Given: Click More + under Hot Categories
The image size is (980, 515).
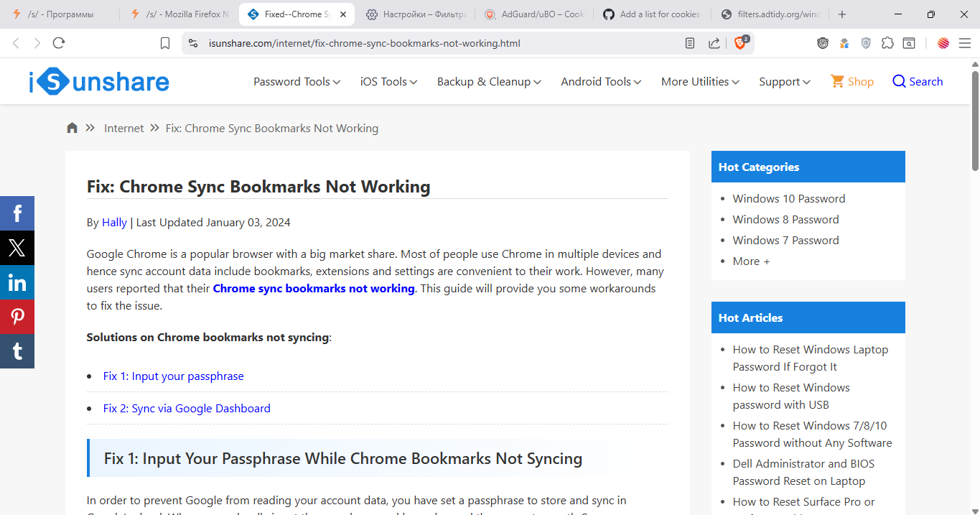Looking at the screenshot, I should (751, 261).
